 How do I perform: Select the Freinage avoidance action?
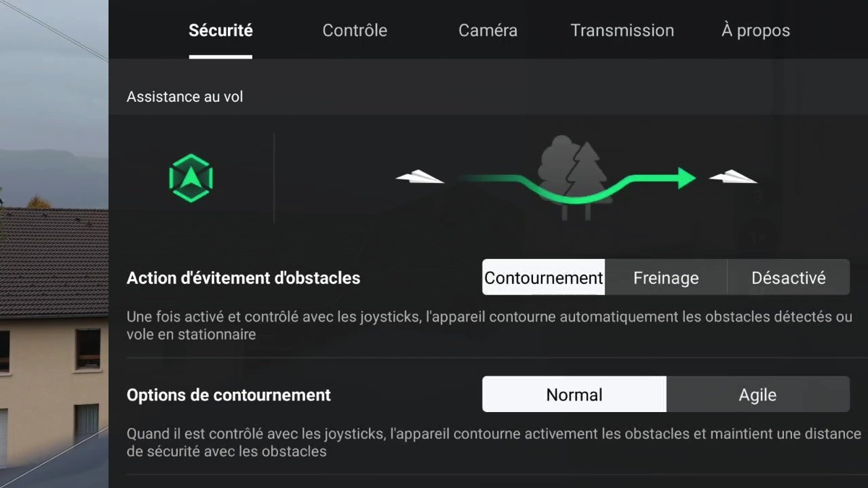click(x=666, y=278)
